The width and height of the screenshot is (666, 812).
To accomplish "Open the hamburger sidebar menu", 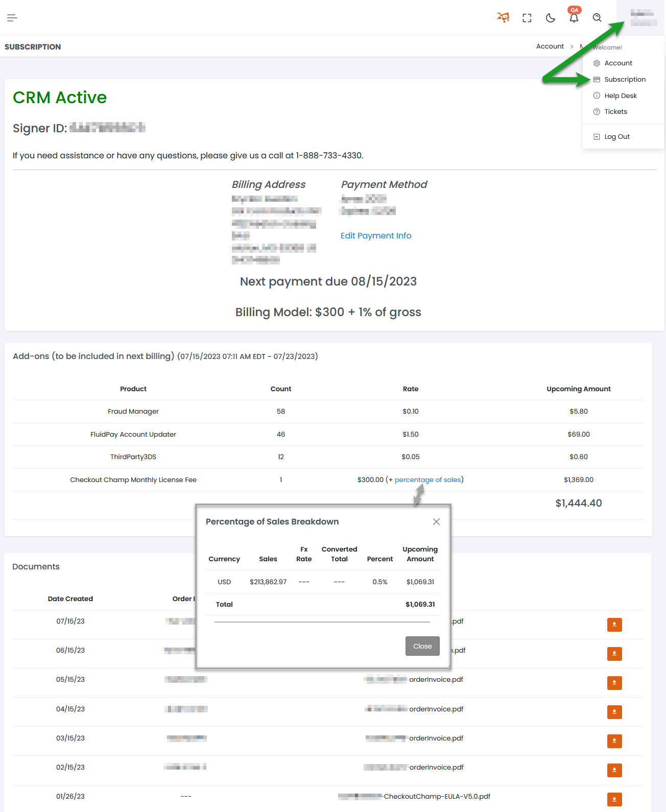I will coord(12,18).
